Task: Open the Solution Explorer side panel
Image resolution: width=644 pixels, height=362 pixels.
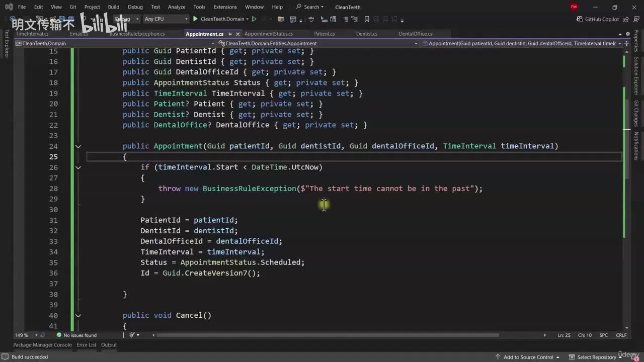Action: pos(636,76)
